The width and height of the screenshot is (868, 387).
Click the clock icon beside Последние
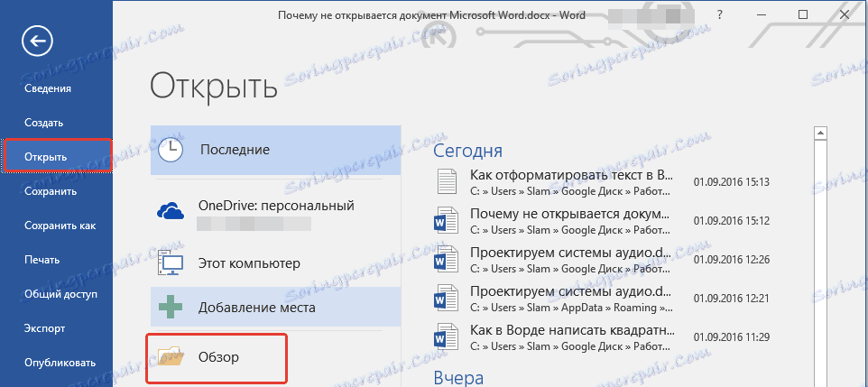(x=171, y=150)
